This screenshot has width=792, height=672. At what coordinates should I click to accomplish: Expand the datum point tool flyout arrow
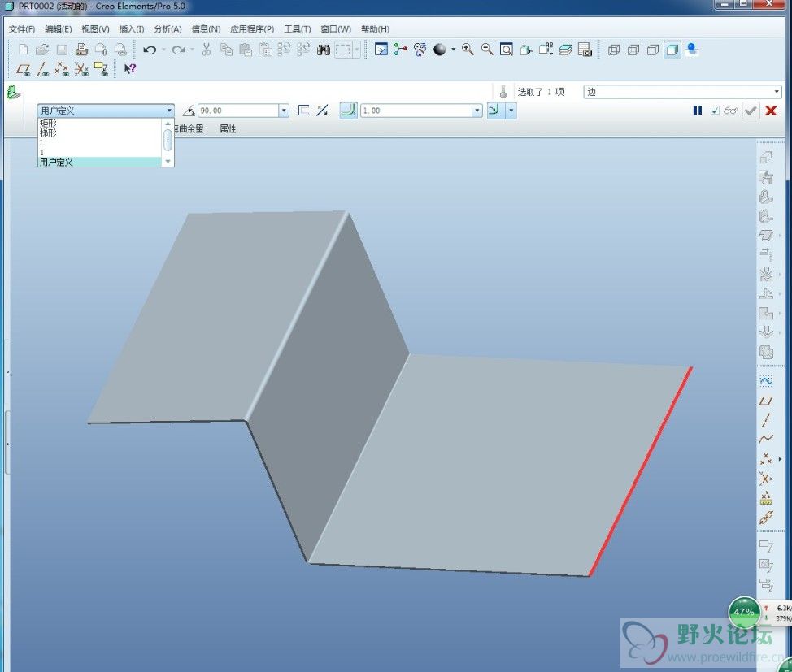pos(780,459)
